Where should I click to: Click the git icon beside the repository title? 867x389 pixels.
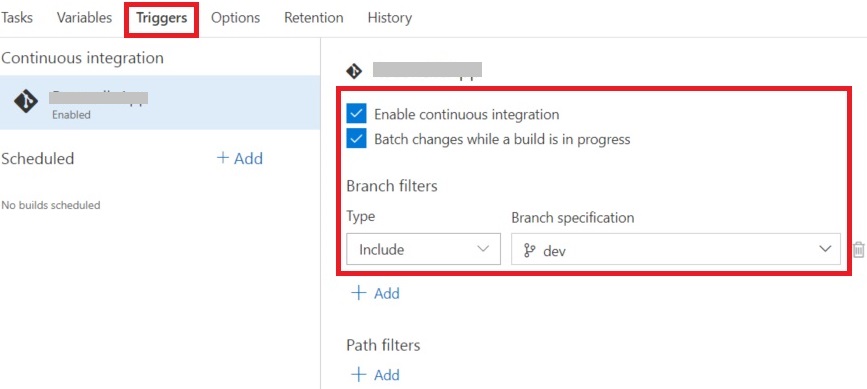point(353,71)
